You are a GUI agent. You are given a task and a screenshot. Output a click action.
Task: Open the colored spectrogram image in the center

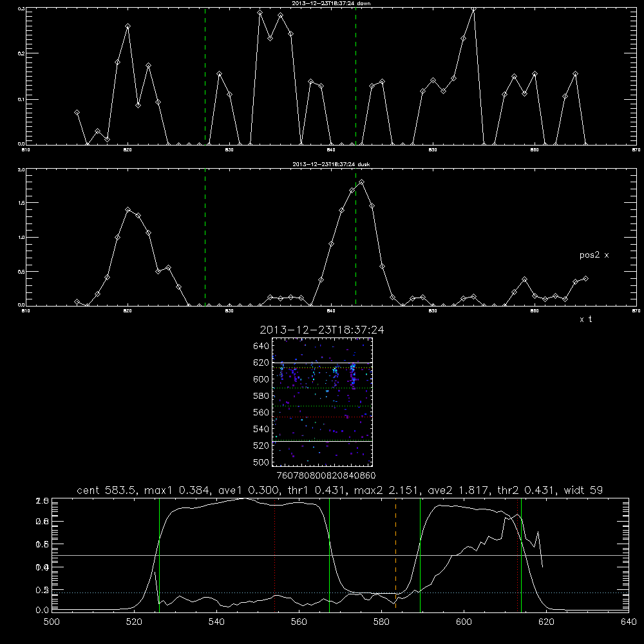coord(322,402)
